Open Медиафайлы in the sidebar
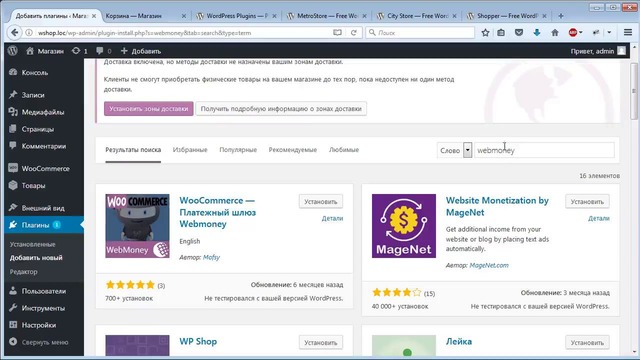The width and height of the screenshot is (640, 360). (x=44, y=112)
